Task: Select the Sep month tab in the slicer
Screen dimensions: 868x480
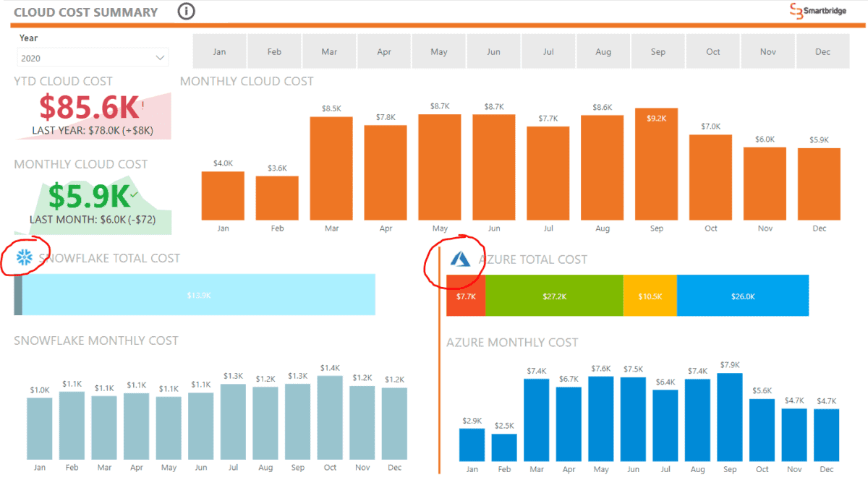Action: (658, 51)
